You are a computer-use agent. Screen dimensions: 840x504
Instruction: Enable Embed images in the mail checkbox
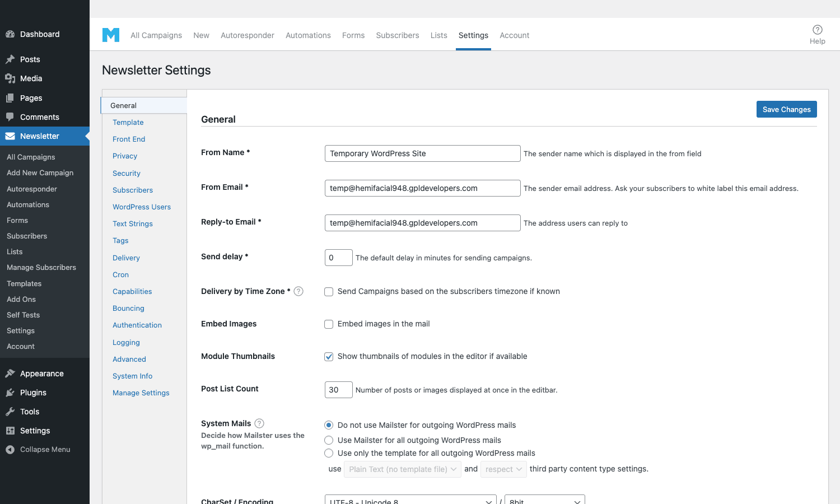[x=329, y=324]
